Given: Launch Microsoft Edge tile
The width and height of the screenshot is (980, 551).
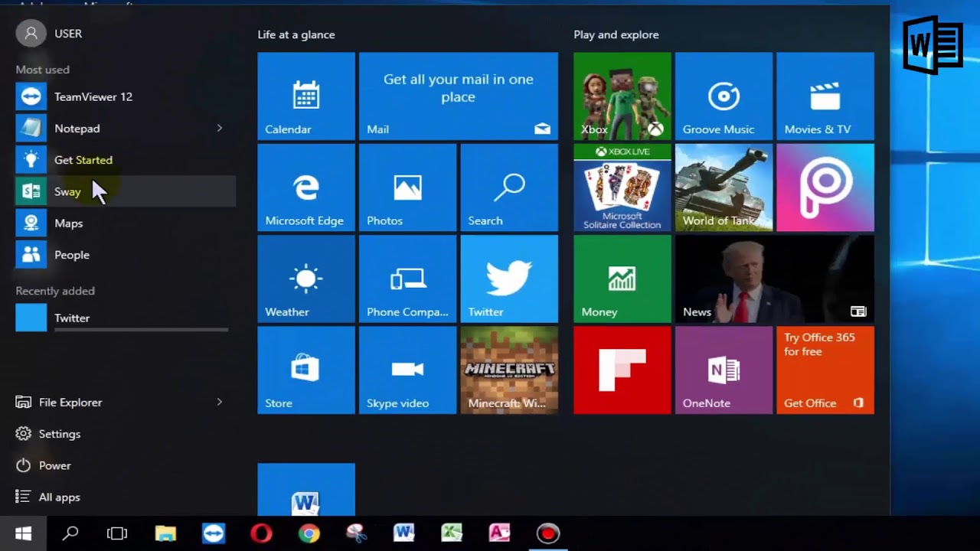Looking at the screenshot, I should pos(306,187).
